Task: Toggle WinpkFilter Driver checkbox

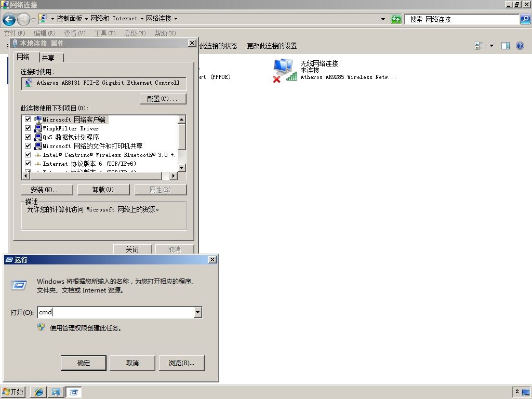Action: click(28, 128)
